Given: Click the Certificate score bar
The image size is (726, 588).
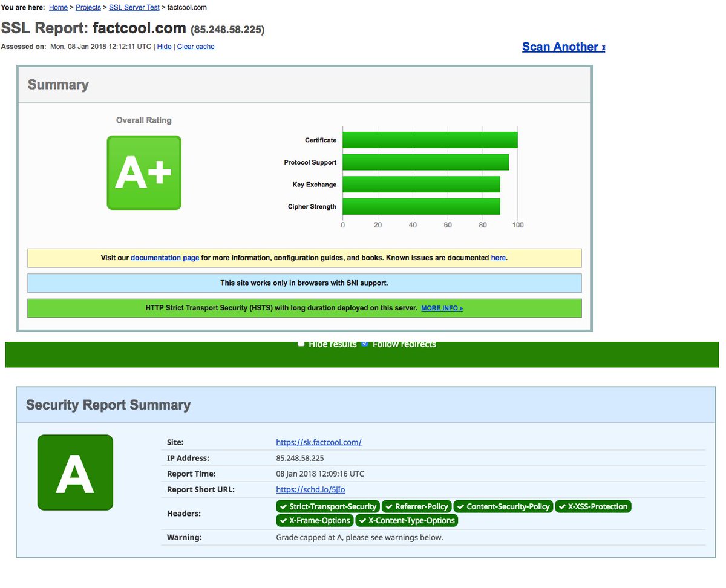Looking at the screenshot, I should 430,140.
